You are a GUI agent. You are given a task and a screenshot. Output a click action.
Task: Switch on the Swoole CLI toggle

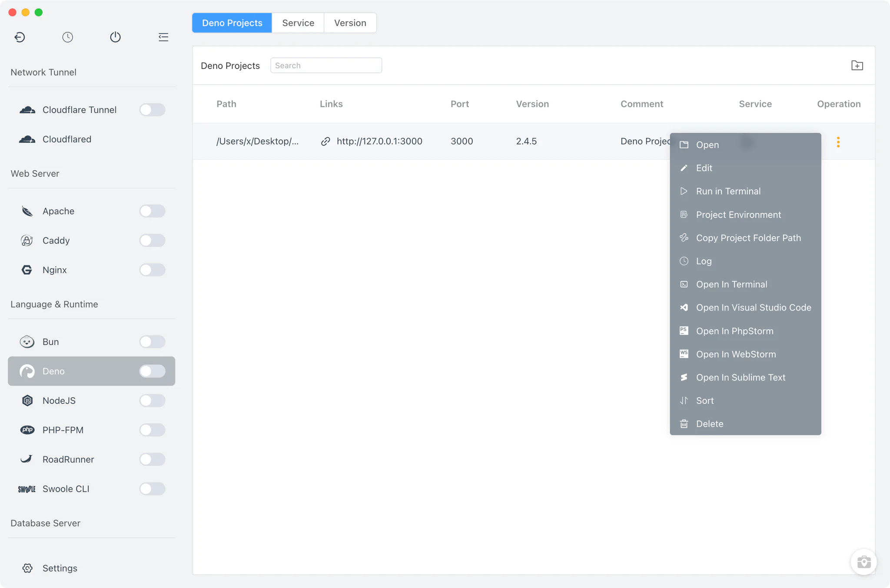tap(152, 489)
